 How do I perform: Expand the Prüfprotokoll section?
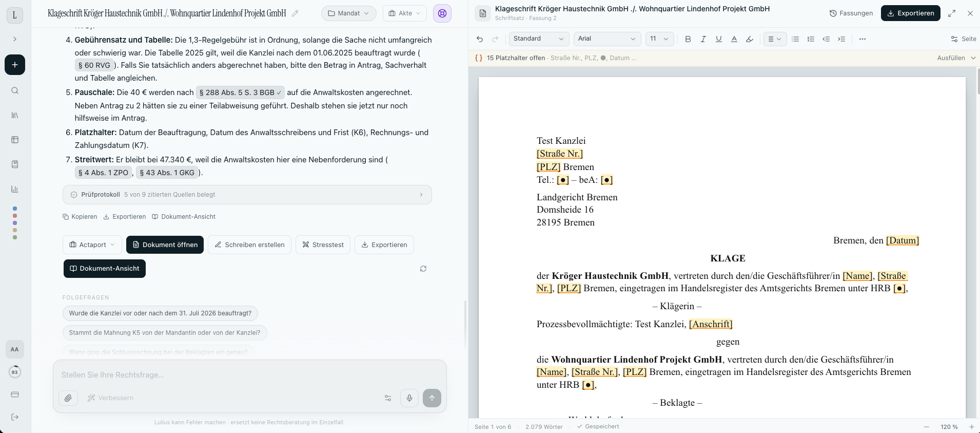(x=247, y=195)
